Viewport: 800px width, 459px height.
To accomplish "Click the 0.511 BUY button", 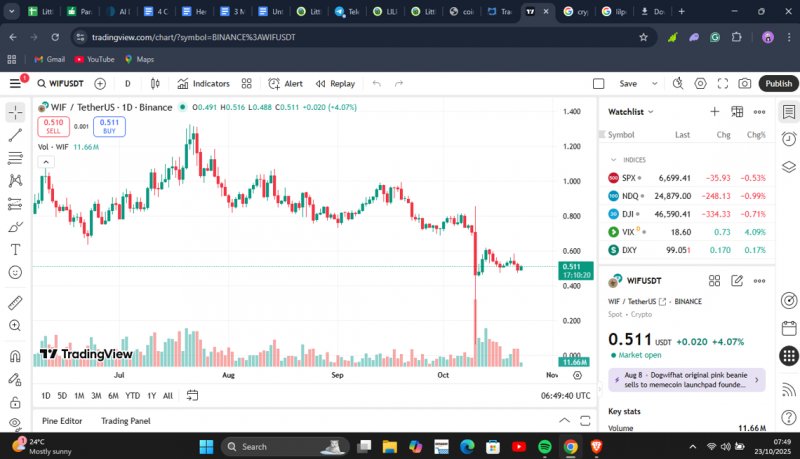I will (109, 126).
